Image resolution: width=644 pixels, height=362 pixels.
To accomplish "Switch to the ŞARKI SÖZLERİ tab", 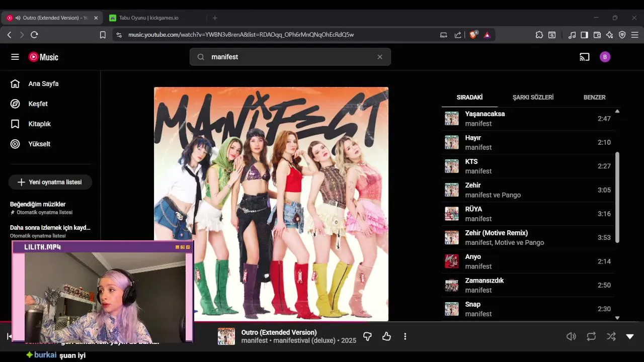I will pos(533,97).
